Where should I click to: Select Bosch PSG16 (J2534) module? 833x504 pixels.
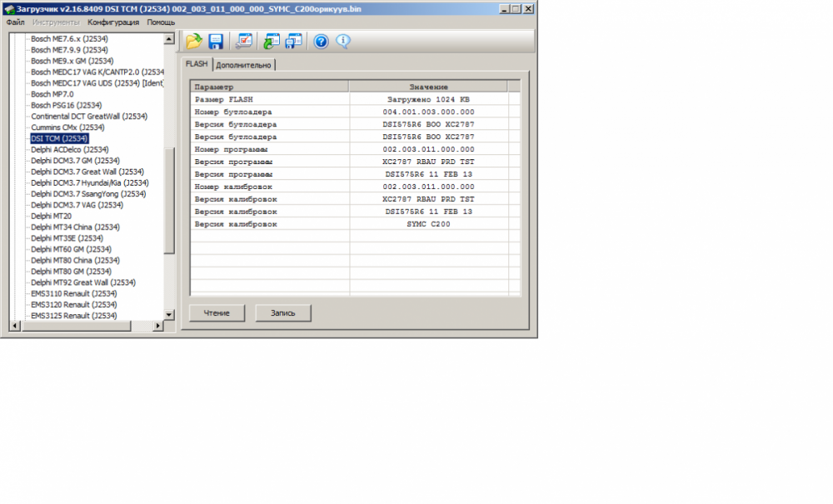tap(66, 105)
